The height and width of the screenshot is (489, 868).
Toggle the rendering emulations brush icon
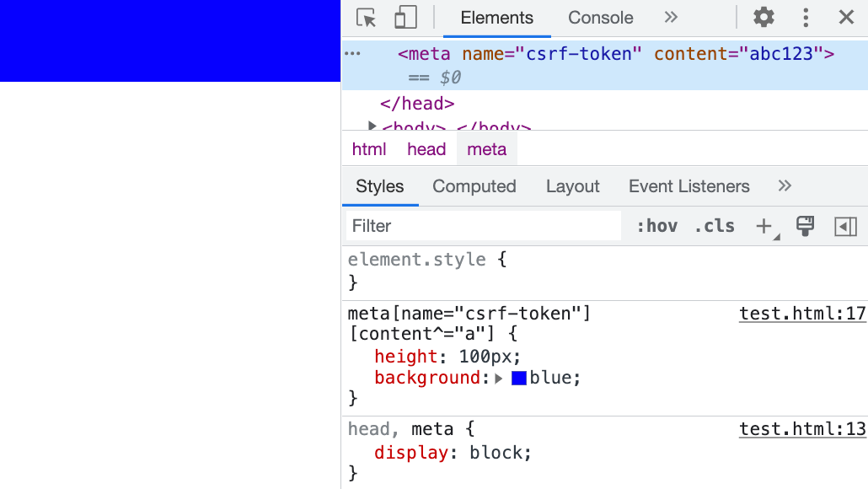coord(805,226)
